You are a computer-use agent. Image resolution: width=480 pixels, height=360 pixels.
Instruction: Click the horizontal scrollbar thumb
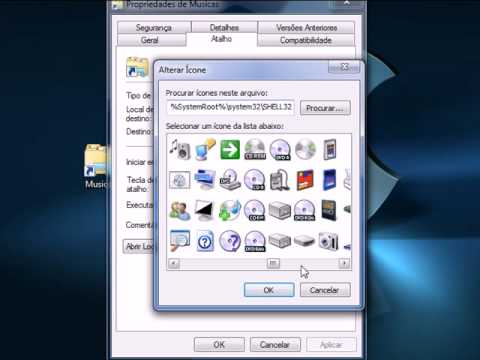tap(273, 263)
